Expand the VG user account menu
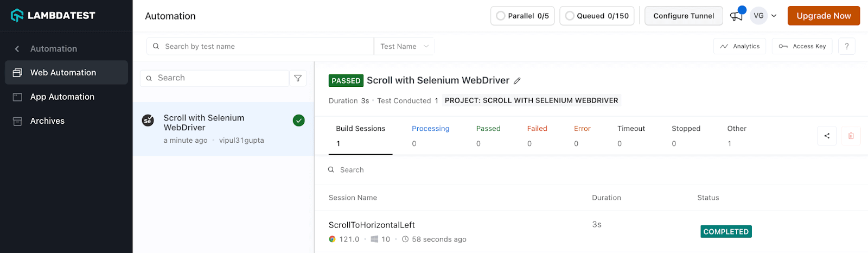The width and height of the screenshot is (868, 253). (x=764, y=16)
